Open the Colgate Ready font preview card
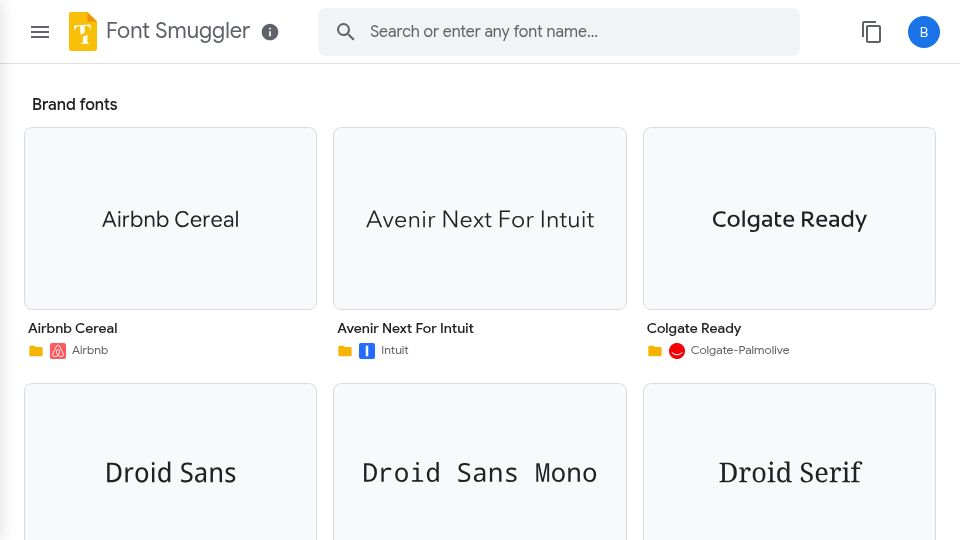This screenshot has height=540, width=960. point(789,219)
